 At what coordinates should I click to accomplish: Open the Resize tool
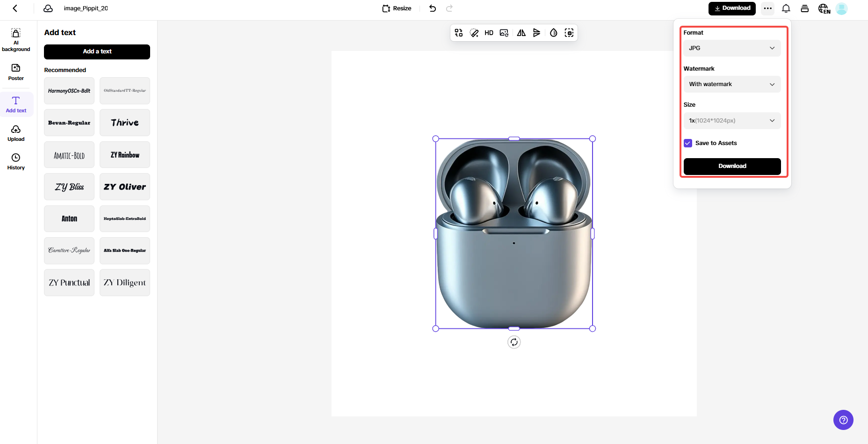point(397,8)
